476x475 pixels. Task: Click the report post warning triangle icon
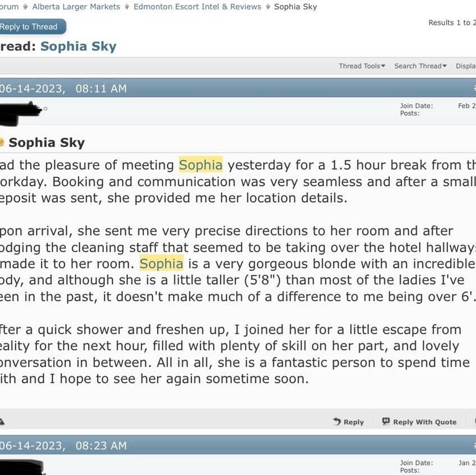click(x=2, y=421)
